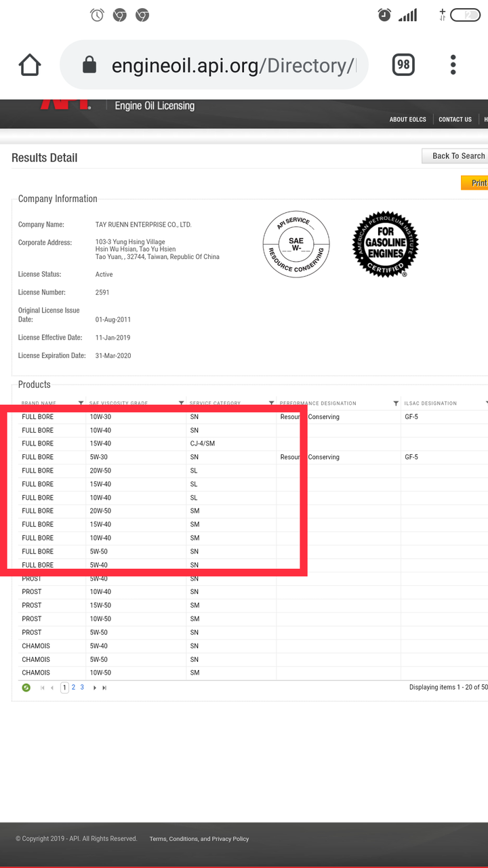
Task: Select the PROST 15W-50 viscosity cell
Action: point(136,606)
